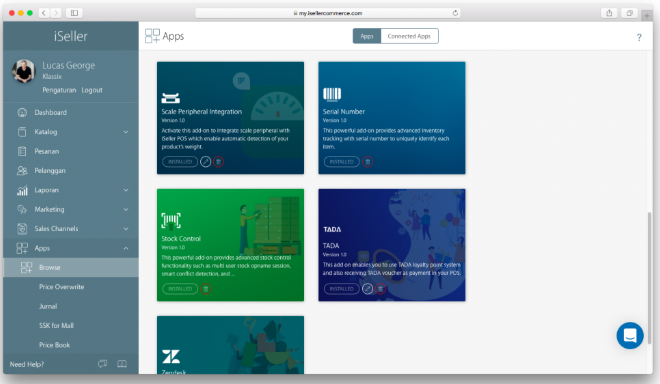Edit Scale Peripheral Integration settings pencil icon
The width and height of the screenshot is (660, 384).
[x=205, y=162]
